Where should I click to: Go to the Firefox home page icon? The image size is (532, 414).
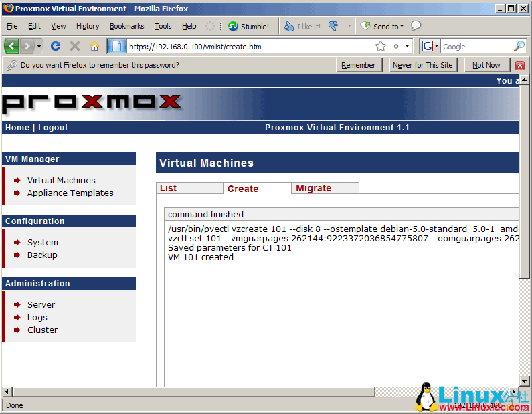tap(94, 46)
